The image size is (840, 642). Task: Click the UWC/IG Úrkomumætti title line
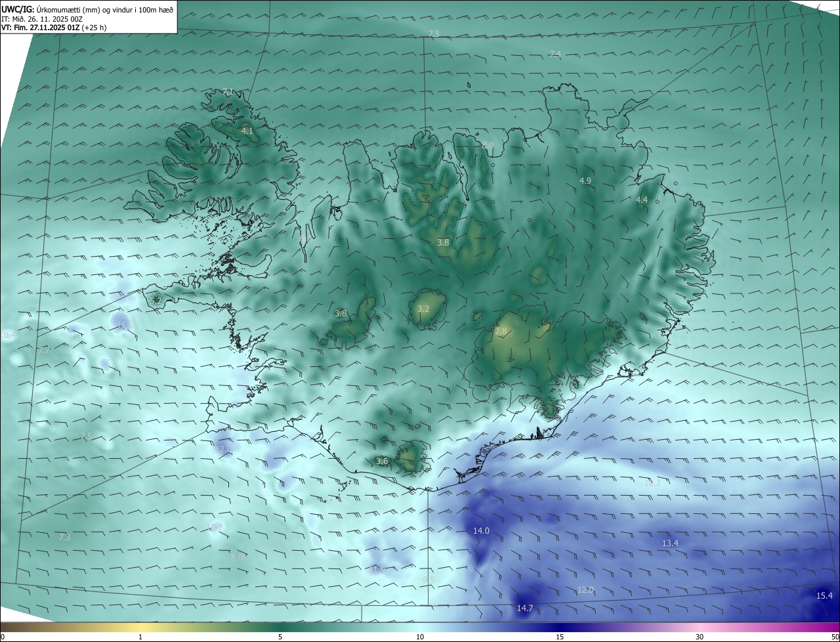tap(87, 9)
